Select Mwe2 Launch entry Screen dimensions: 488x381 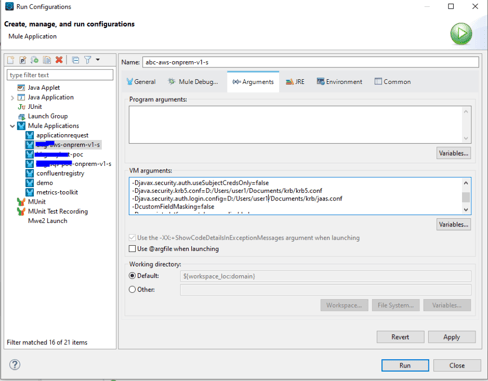(47, 221)
